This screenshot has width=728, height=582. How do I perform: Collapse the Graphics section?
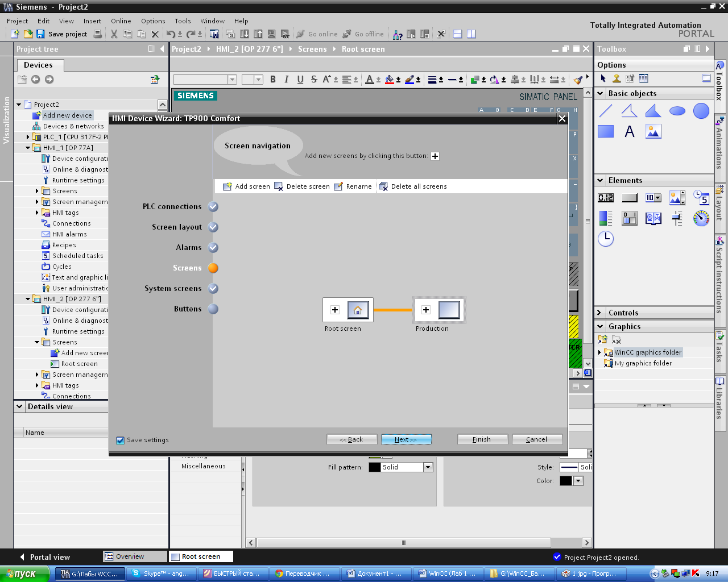601,326
